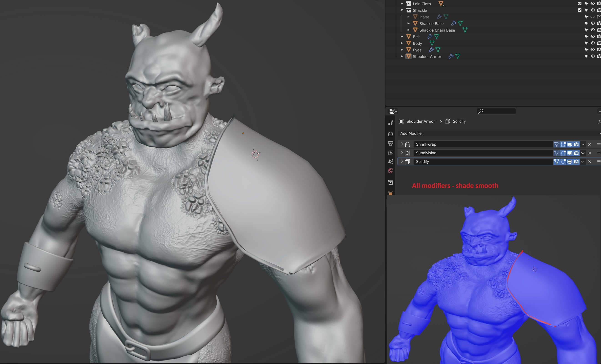Expand the Loin Cloth collection
Viewport: 601px width, 364px height.
(x=402, y=4)
